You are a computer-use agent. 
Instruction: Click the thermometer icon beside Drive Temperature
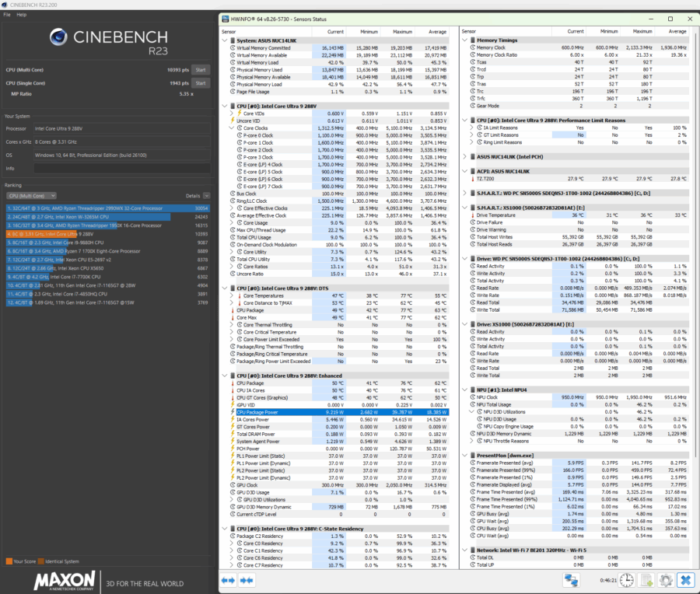(x=473, y=215)
